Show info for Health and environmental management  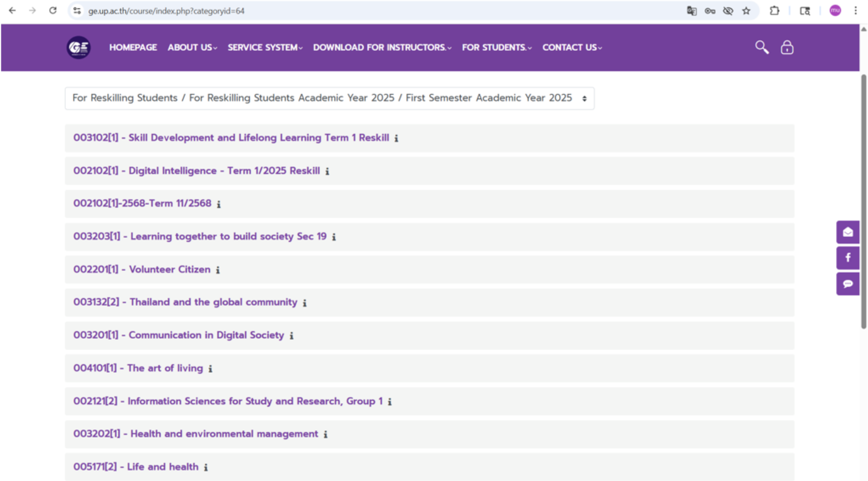(325, 434)
